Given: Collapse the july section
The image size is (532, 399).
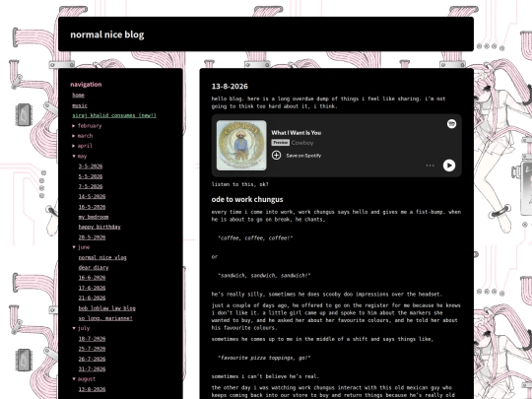Looking at the screenshot, I should pos(81,328).
